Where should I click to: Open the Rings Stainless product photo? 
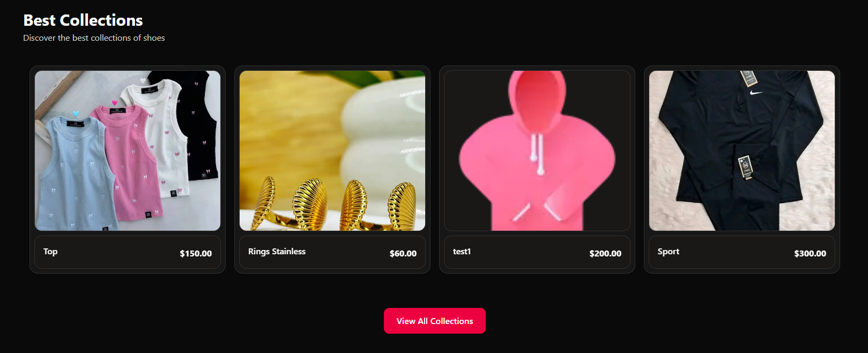tap(332, 151)
